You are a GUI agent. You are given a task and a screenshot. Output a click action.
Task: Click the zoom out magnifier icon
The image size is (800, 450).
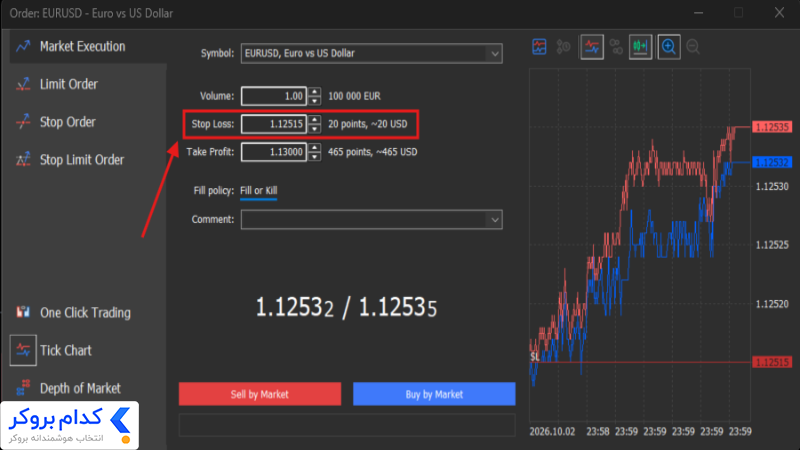point(693,47)
